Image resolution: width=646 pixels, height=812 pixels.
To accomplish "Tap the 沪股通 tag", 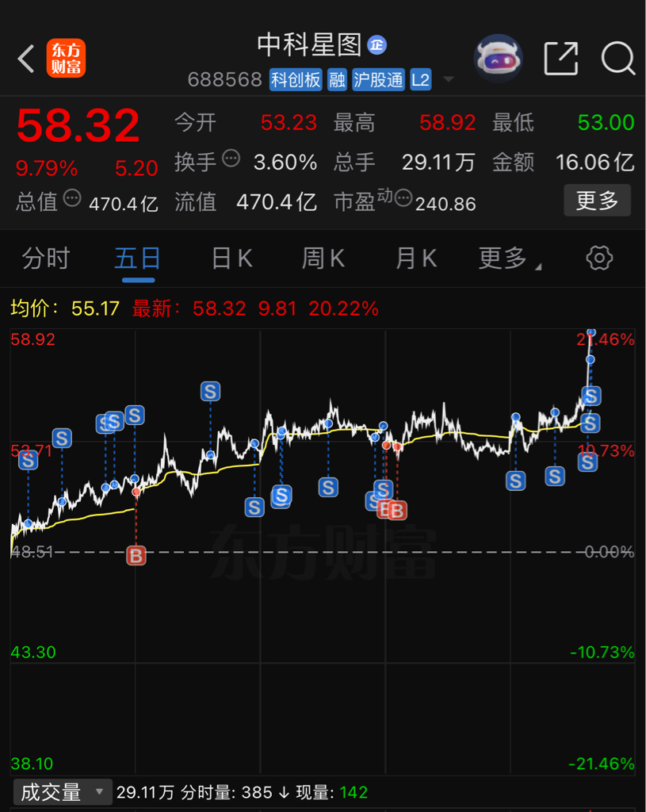I will [378, 80].
